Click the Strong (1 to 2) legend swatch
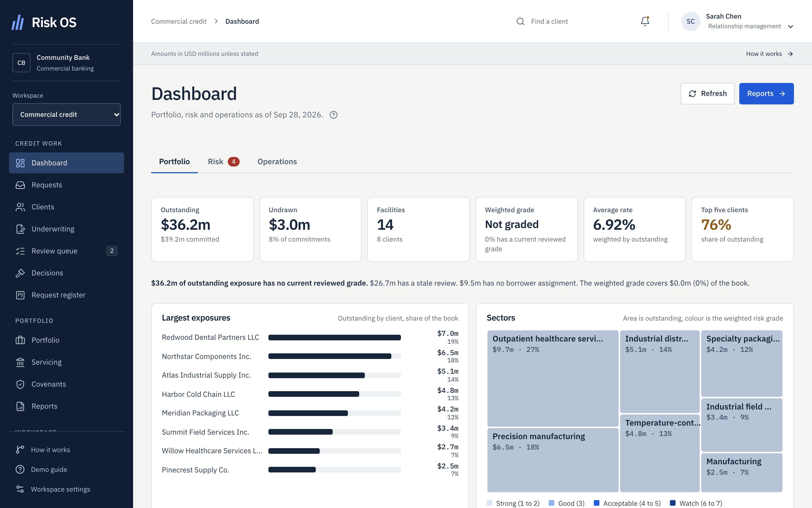Screen dimensions: 812x508 coord(489,503)
